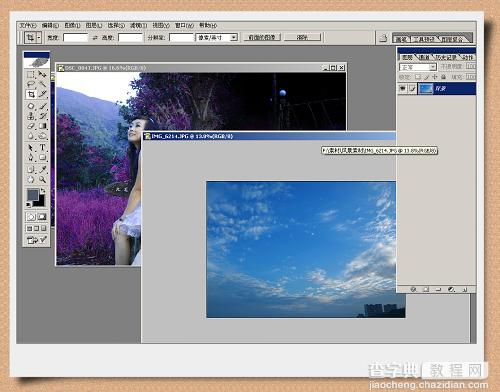Select the Gradient tool

pos(42,126)
